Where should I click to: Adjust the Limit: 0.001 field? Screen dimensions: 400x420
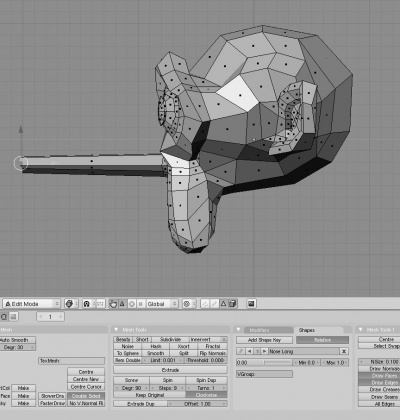pyautogui.click(x=163, y=360)
